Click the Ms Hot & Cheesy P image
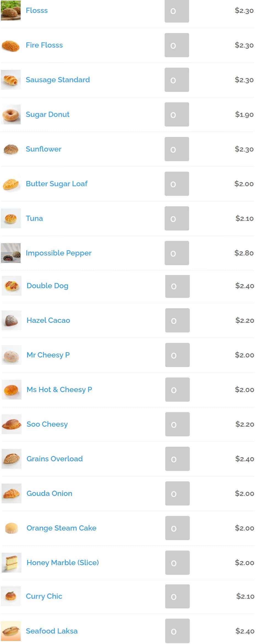The image size is (256, 644). (x=12, y=389)
